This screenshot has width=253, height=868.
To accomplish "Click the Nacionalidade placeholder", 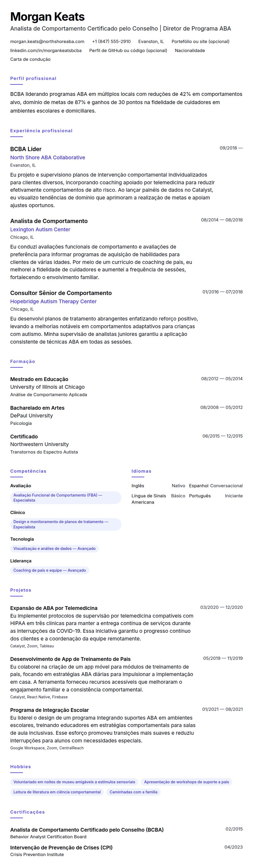I will point(190,50).
